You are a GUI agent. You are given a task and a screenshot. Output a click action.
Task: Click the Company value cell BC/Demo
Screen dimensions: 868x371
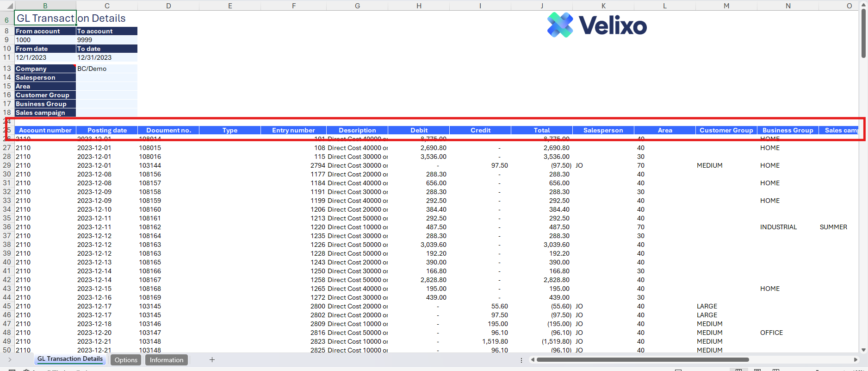[x=106, y=69]
